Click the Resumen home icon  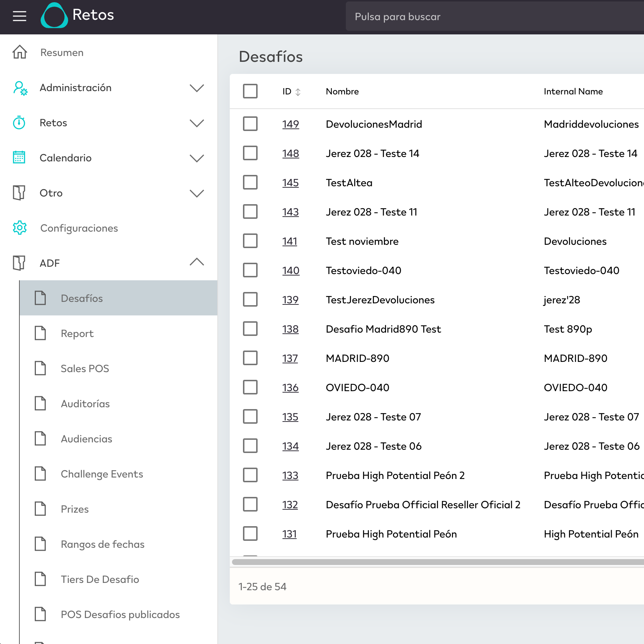point(20,52)
